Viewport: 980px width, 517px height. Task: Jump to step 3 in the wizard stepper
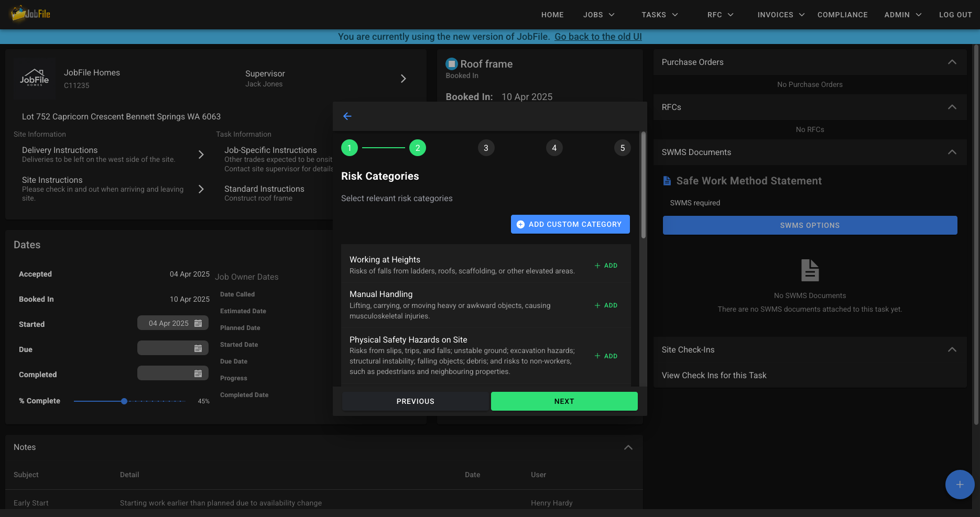tap(486, 148)
